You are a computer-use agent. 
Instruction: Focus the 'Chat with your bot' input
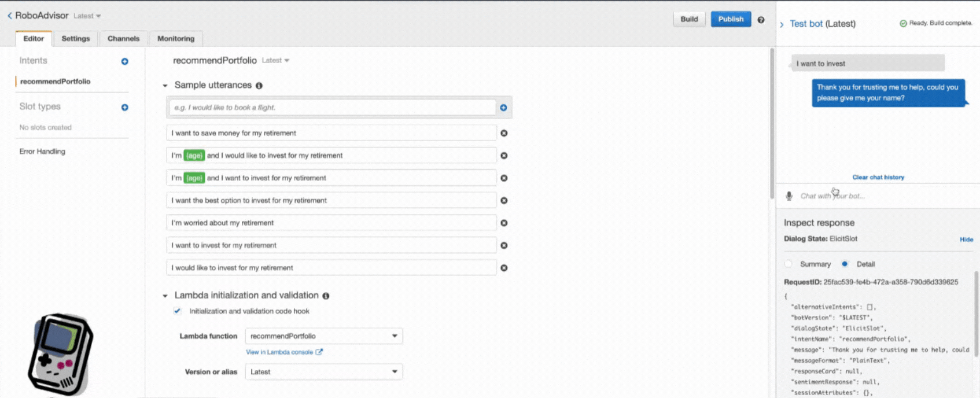[x=885, y=196]
